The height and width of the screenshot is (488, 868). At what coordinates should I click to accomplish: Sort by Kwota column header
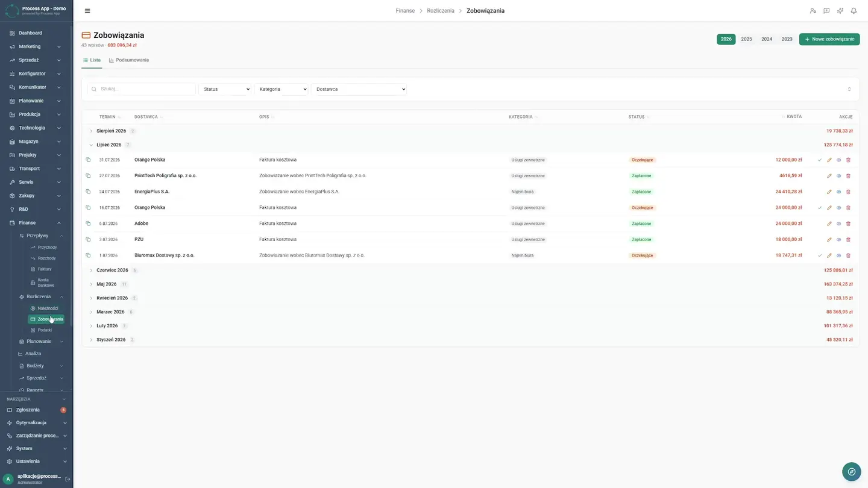coord(794,117)
